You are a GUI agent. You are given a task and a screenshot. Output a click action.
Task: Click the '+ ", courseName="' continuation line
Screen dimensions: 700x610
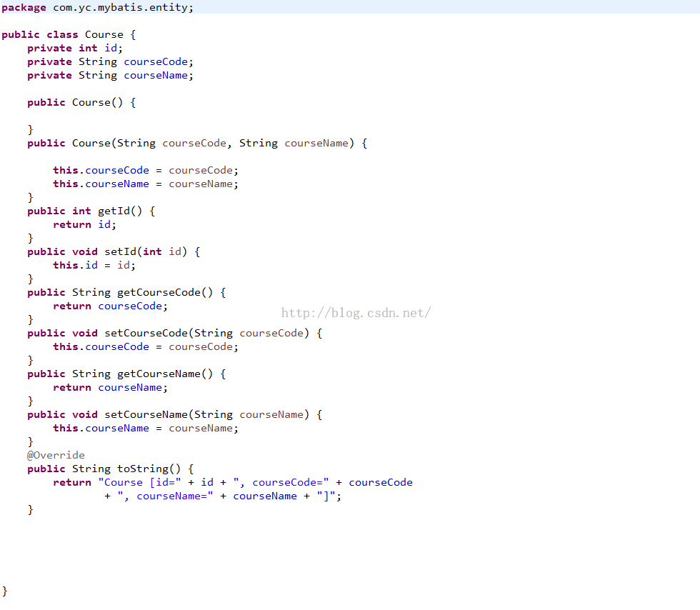click(x=223, y=496)
